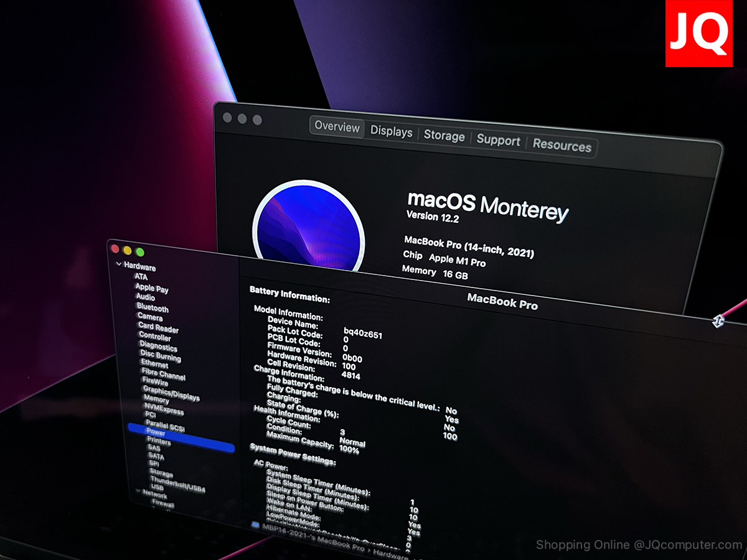The image size is (747, 560).
Task: Select USB in the sidebar
Action: coord(157,488)
